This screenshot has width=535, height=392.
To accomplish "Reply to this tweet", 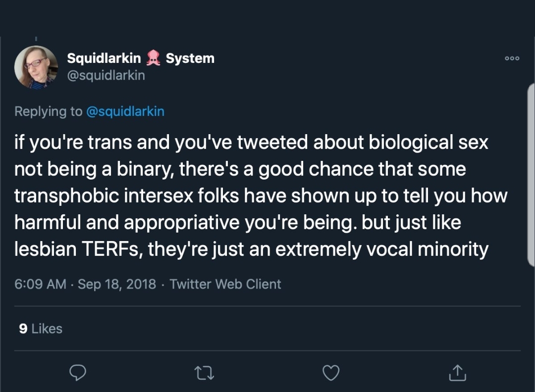I will coord(78,373).
